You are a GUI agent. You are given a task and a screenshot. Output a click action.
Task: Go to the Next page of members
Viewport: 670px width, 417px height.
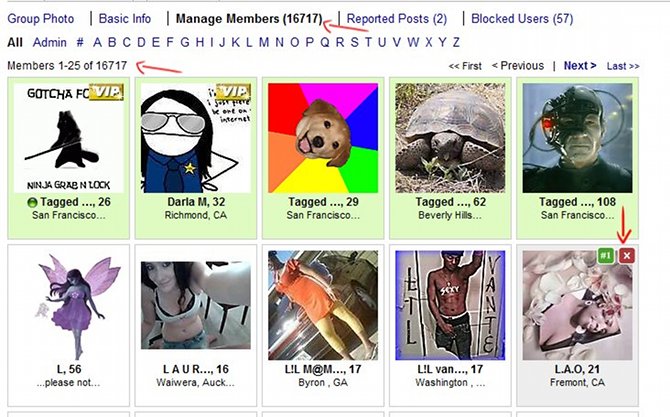tap(580, 66)
